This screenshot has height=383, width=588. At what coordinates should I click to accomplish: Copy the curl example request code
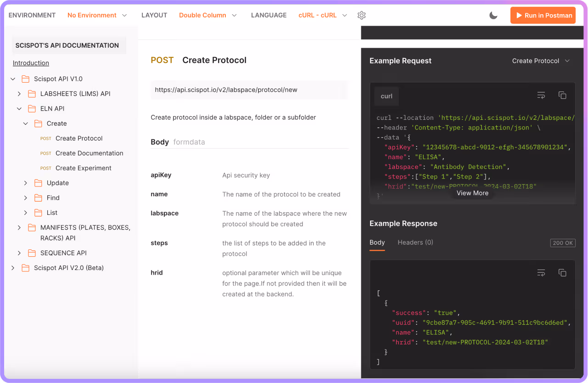563,95
